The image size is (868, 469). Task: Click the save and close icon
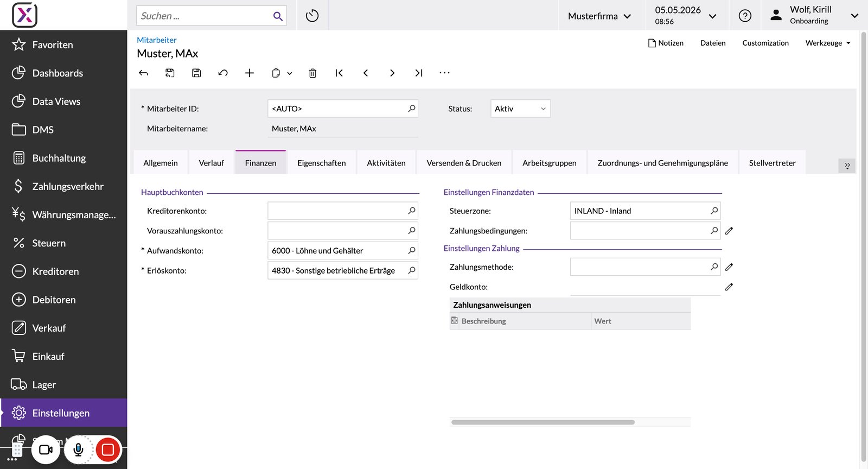[170, 73]
